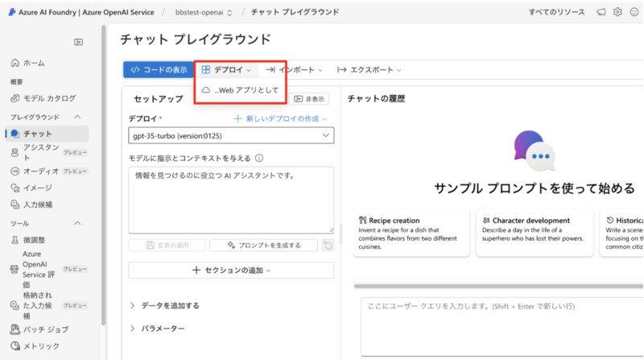Select チャット in the sidebar

(x=47, y=134)
